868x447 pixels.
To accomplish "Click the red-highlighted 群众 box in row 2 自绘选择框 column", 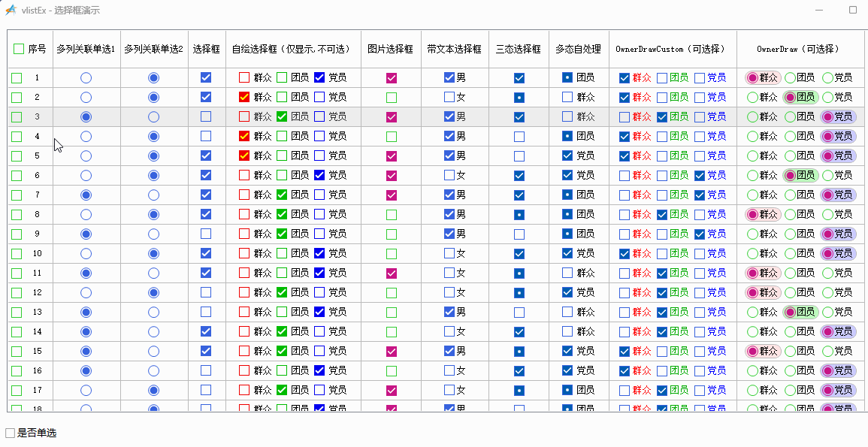I will point(244,97).
